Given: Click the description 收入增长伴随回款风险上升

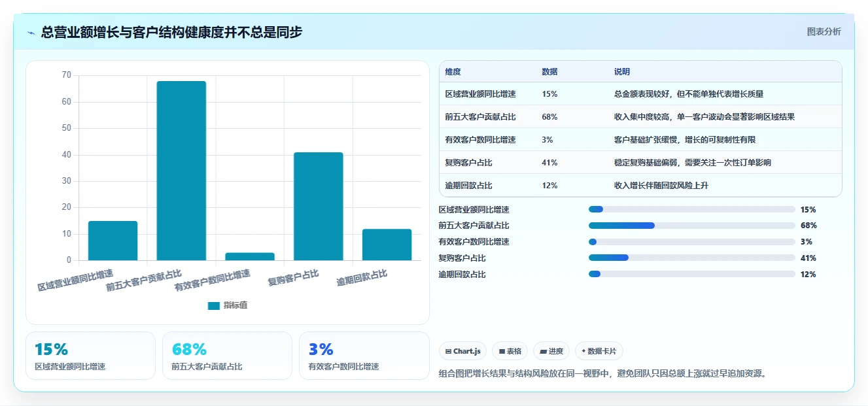Looking at the screenshot, I should 661,186.
